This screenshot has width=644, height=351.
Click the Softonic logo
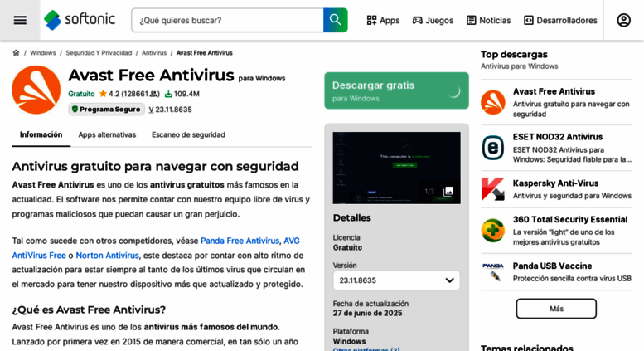click(80, 20)
